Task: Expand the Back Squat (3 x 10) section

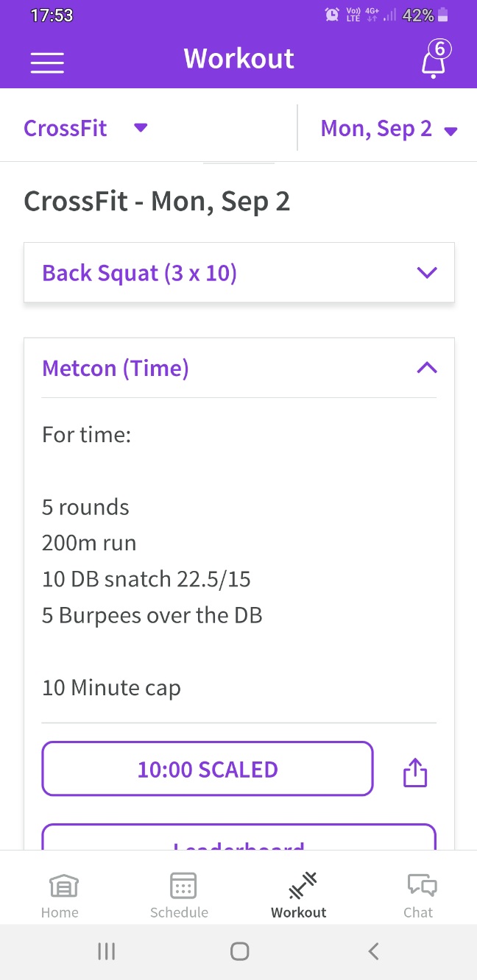Action: [239, 273]
